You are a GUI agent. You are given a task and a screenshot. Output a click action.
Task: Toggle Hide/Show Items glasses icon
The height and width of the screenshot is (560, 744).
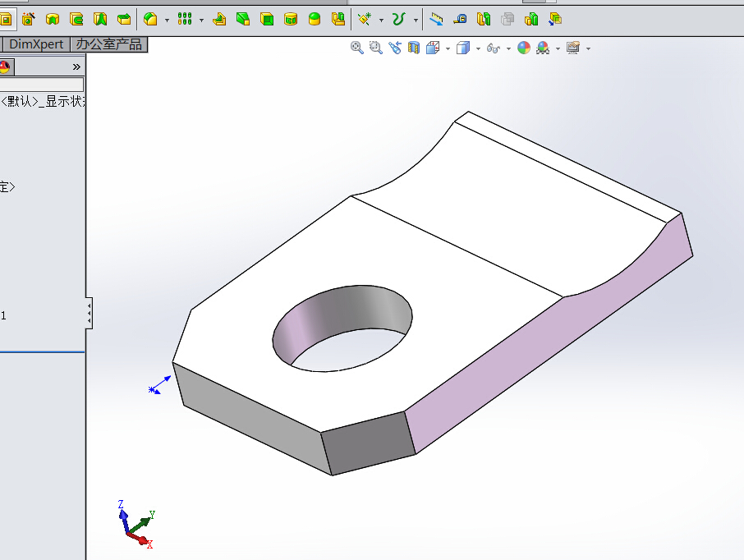pos(494,48)
